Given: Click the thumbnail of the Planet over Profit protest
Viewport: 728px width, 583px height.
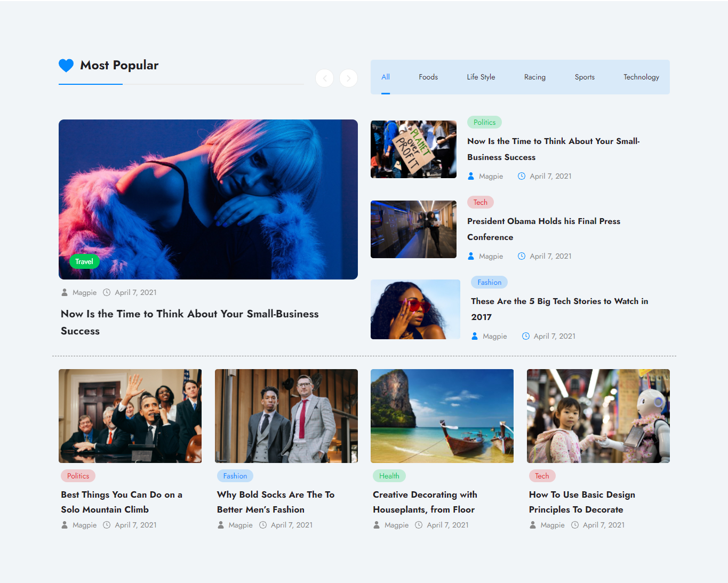Looking at the screenshot, I should [413, 149].
